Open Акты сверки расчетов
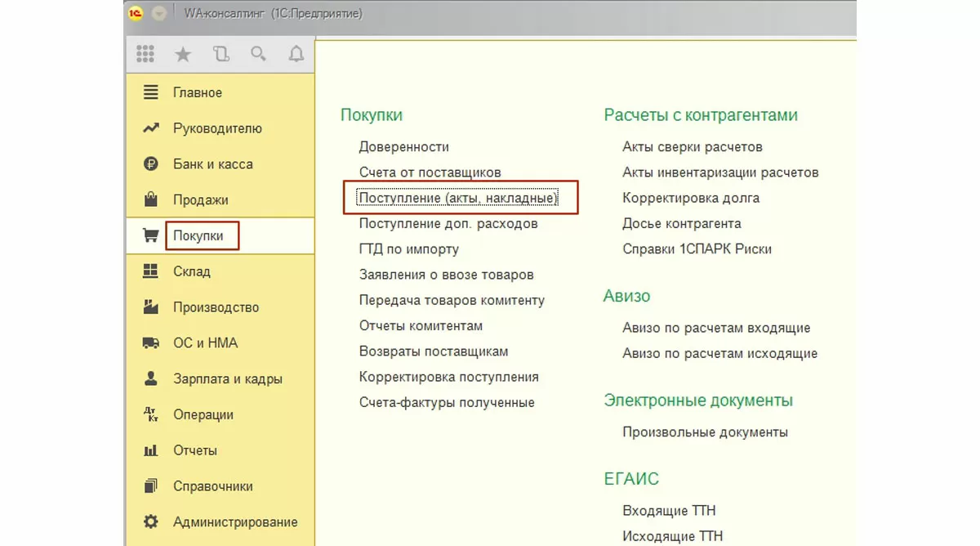The width and height of the screenshot is (980, 546). pyautogui.click(x=693, y=147)
